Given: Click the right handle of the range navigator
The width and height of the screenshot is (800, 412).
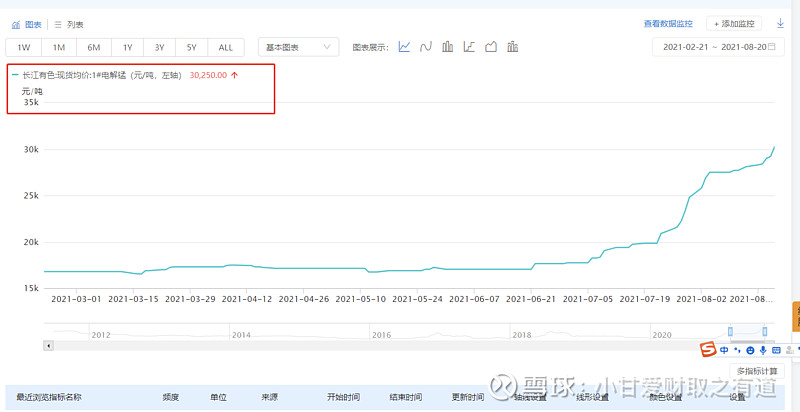Looking at the screenshot, I should click(x=764, y=331).
